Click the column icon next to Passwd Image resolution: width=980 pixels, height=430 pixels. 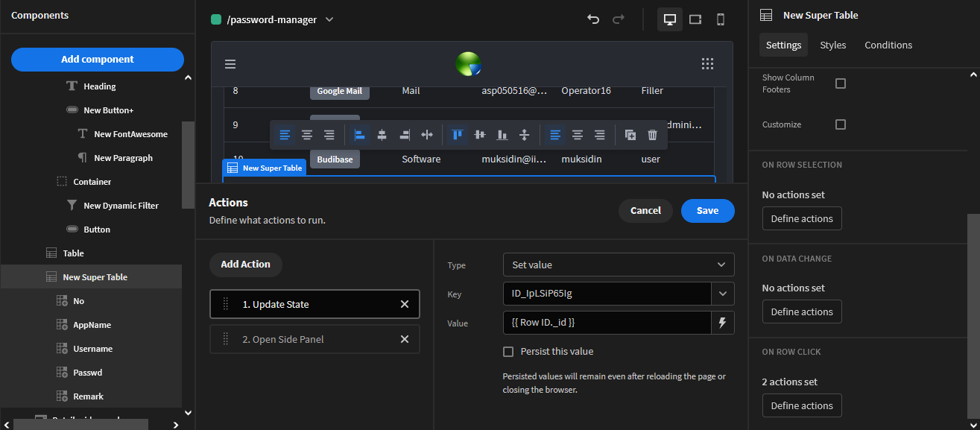coord(62,373)
